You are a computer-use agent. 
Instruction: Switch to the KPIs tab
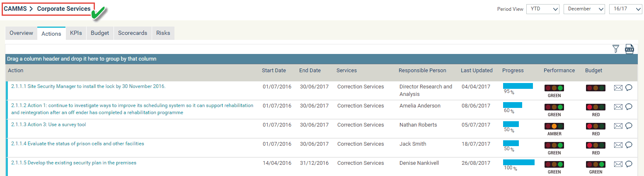pos(76,33)
